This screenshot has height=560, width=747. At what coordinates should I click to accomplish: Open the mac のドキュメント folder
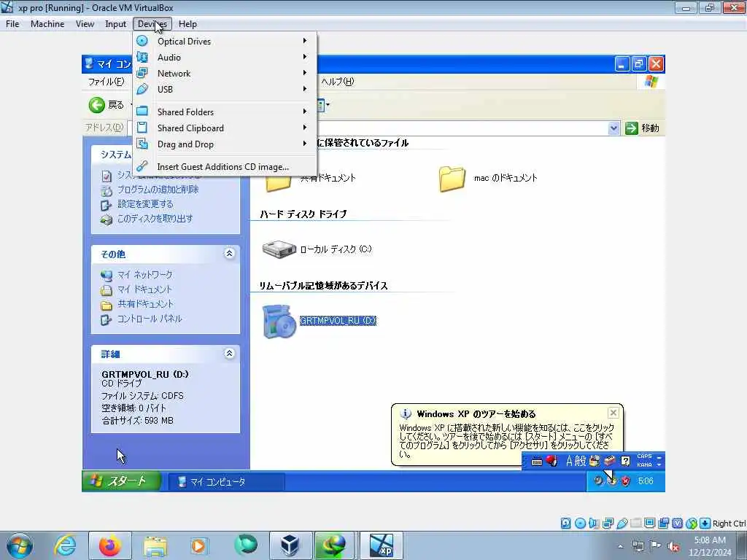488,178
